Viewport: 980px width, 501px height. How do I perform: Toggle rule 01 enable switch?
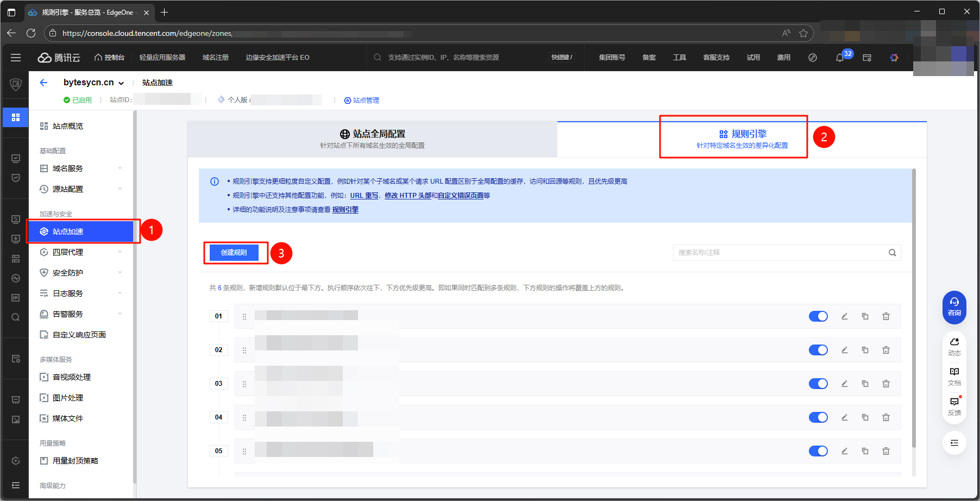818,316
